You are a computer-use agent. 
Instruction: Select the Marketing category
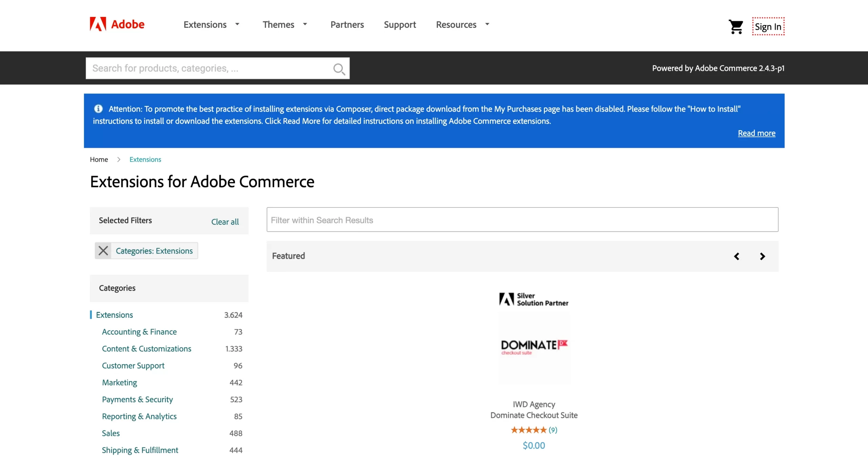click(119, 382)
